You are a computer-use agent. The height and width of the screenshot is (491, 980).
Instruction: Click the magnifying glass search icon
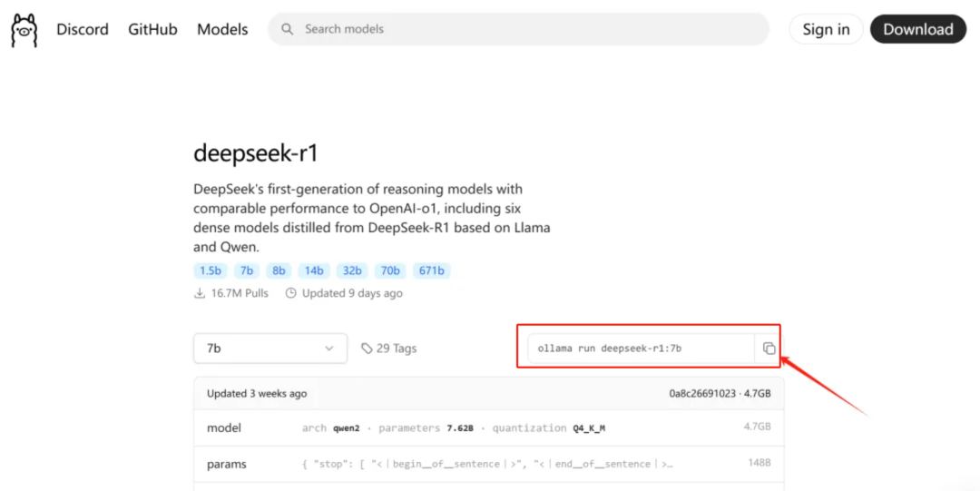click(287, 29)
